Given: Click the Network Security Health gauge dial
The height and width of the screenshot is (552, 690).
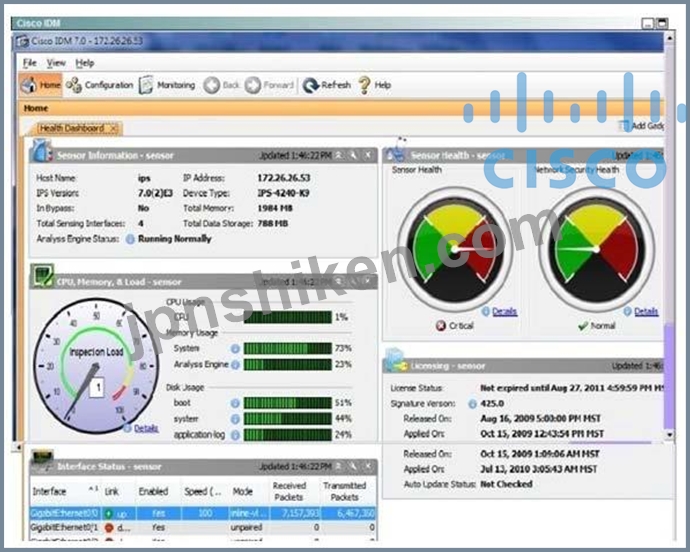Looking at the screenshot, I should tap(597, 250).
